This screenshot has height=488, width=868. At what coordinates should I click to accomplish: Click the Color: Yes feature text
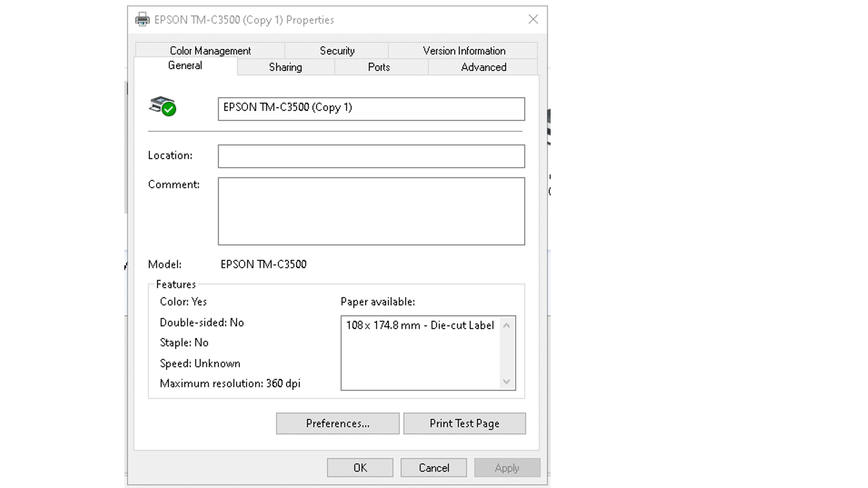(x=183, y=301)
